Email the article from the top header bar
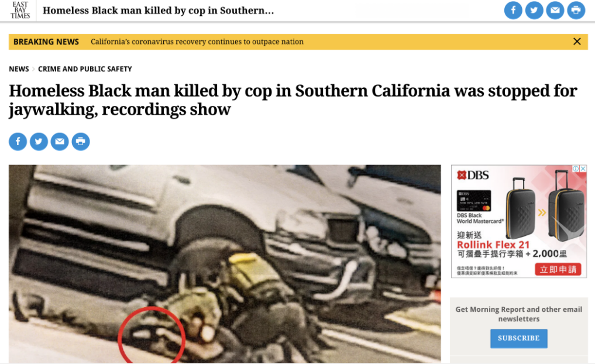595x364 pixels. [555, 11]
